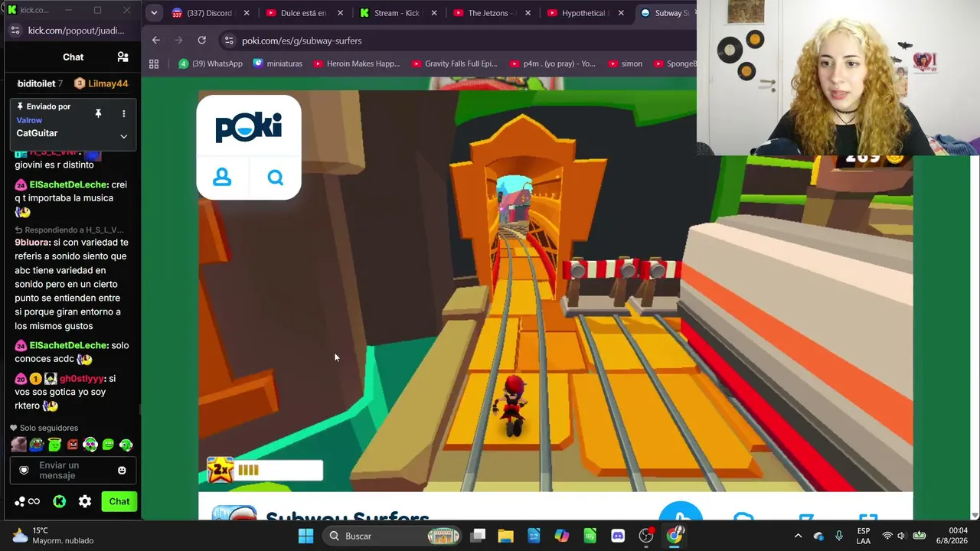Click username gh0stlyyy in chat
980x551 pixels.
click(x=82, y=379)
